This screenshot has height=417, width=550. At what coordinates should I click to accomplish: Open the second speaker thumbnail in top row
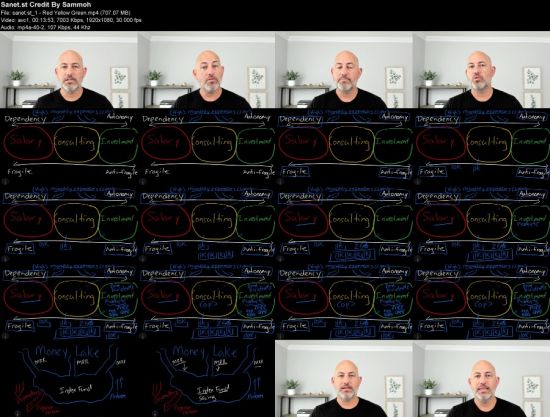click(x=206, y=70)
